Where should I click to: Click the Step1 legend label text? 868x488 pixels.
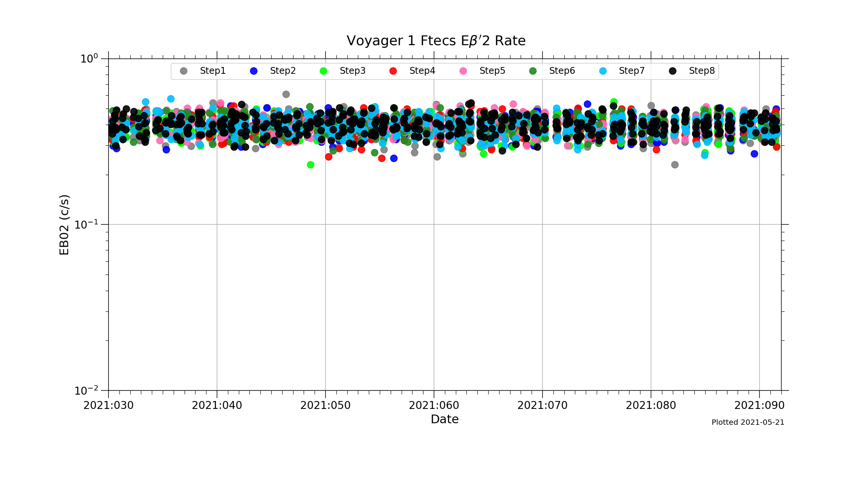pyautogui.click(x=212, y=71)
